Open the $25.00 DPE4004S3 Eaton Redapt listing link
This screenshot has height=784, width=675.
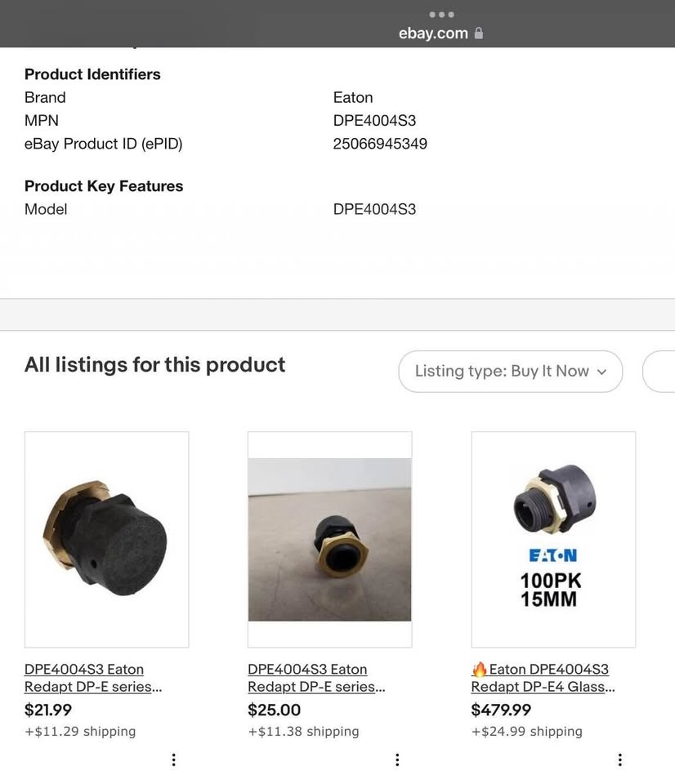click(316, 678)
